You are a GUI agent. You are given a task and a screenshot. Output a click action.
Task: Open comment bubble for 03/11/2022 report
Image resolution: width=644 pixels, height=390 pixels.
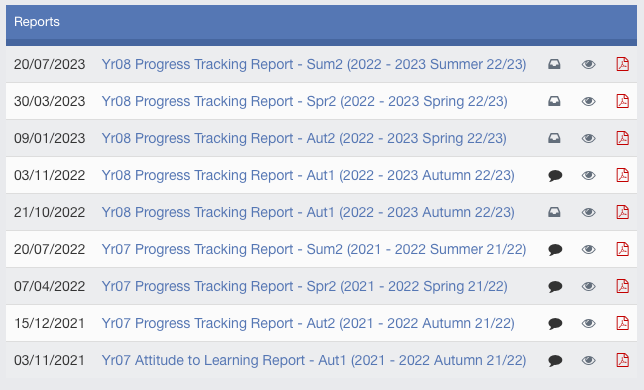tap(555, 176)
